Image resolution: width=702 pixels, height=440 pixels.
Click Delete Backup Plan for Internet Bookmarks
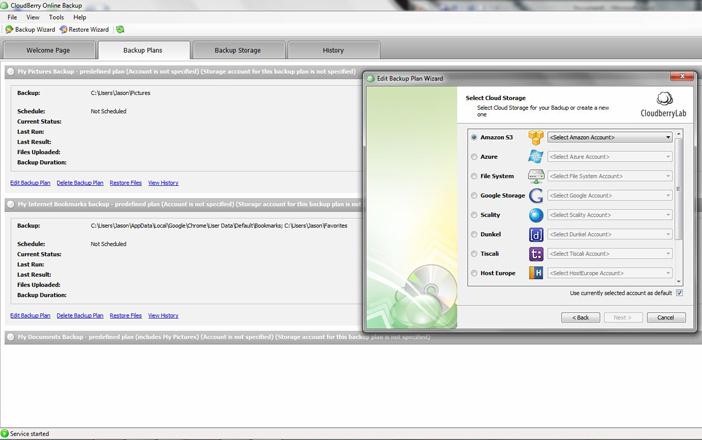tap(80, 316)
